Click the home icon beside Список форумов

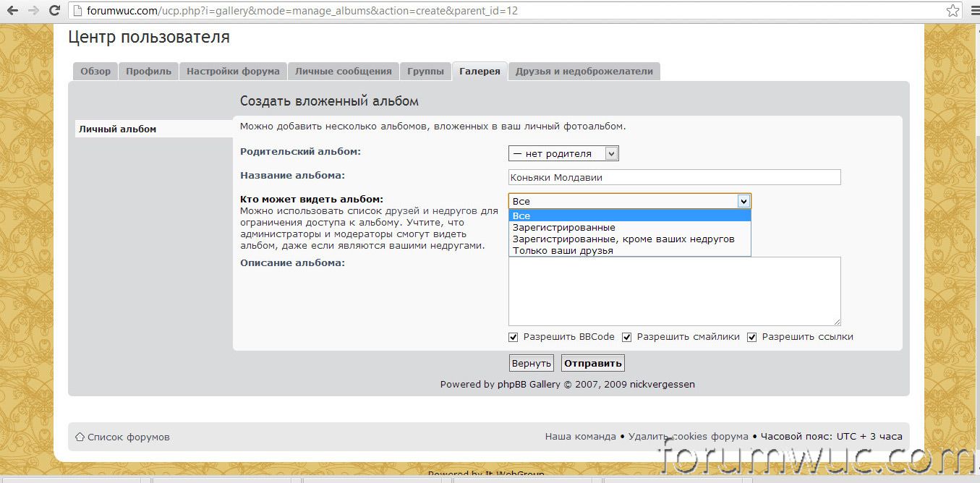(x=80, y=437)
